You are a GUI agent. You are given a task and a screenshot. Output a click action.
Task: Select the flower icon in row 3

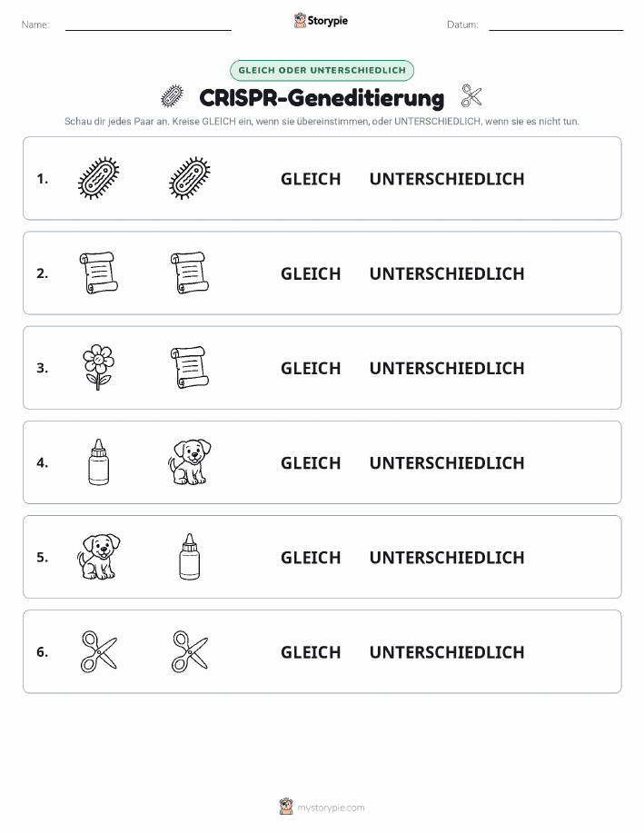[x=98, y=368]
